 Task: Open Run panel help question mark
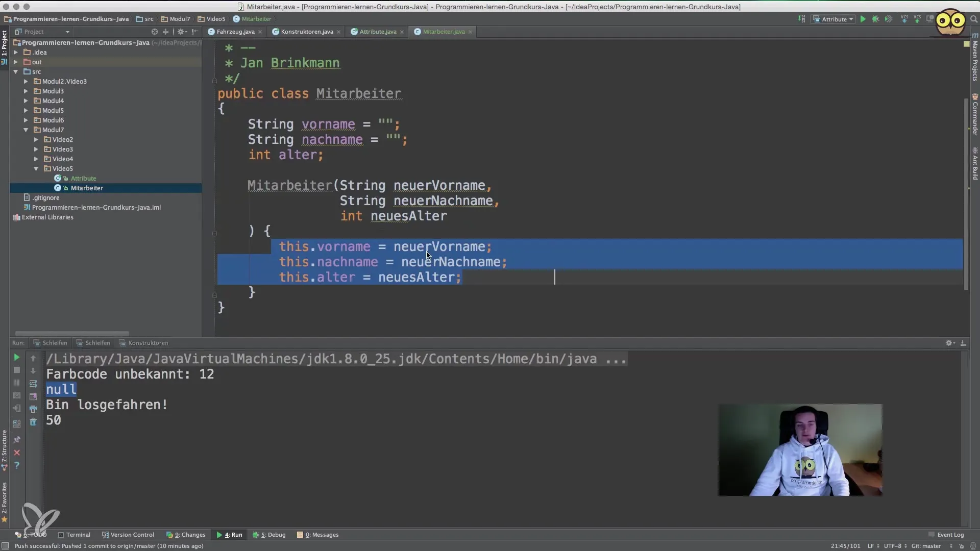16,465
